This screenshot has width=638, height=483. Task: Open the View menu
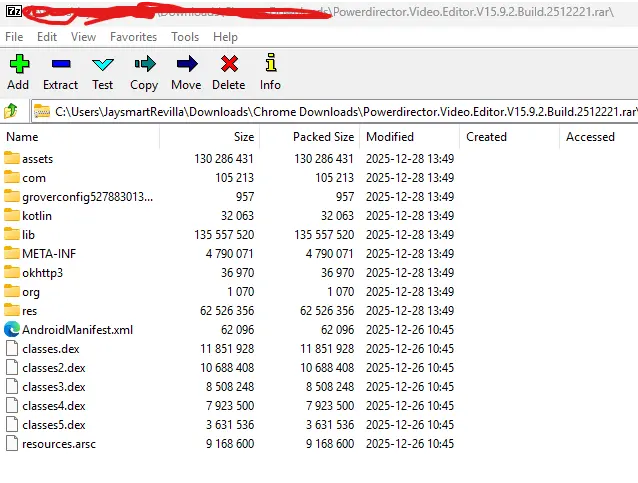tap(83, 37)
